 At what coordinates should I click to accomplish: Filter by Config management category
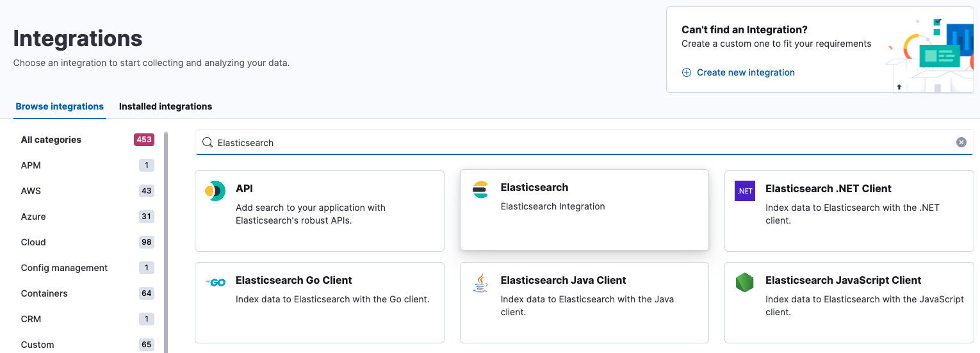pyautogui.click(x=87, y=268)
